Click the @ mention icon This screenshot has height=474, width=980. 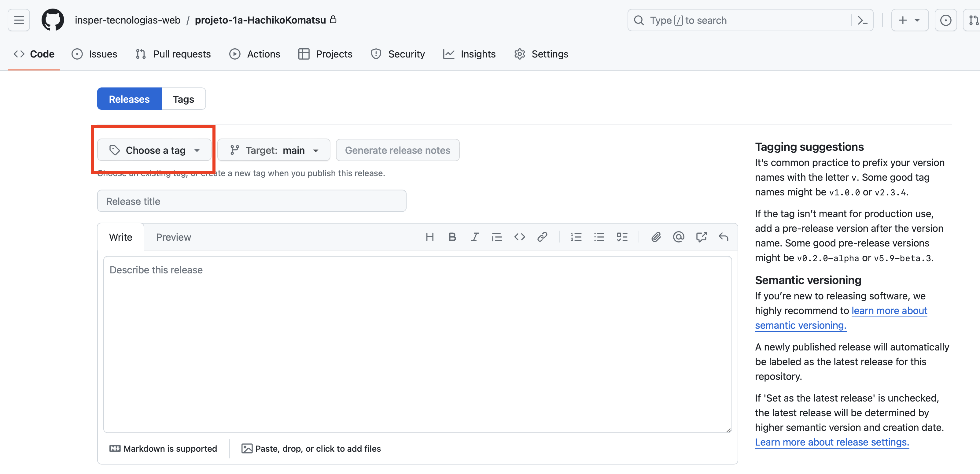(678, 237)
